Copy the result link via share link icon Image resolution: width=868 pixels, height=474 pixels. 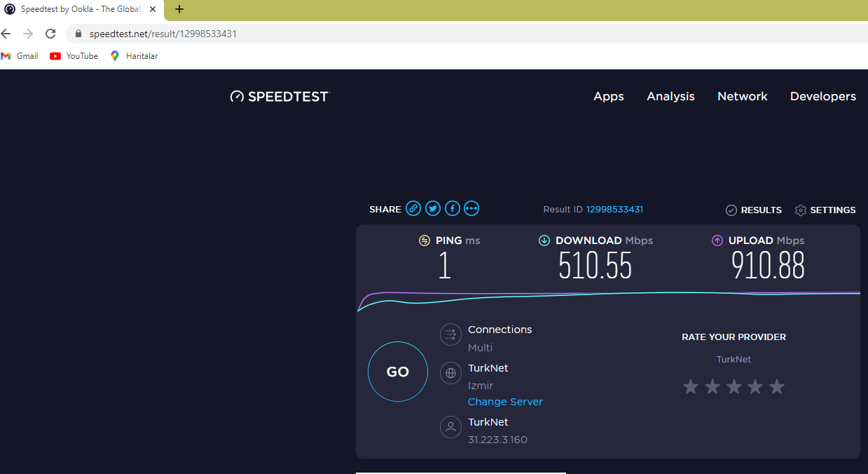(413, 208)
